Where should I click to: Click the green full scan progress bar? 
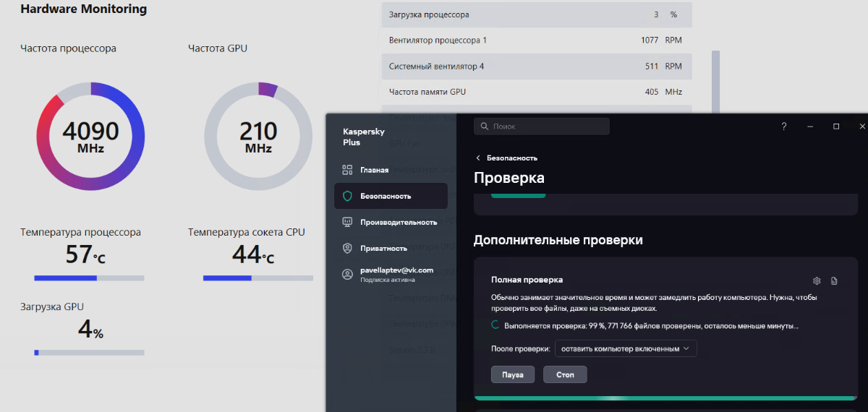pos(665,398)
